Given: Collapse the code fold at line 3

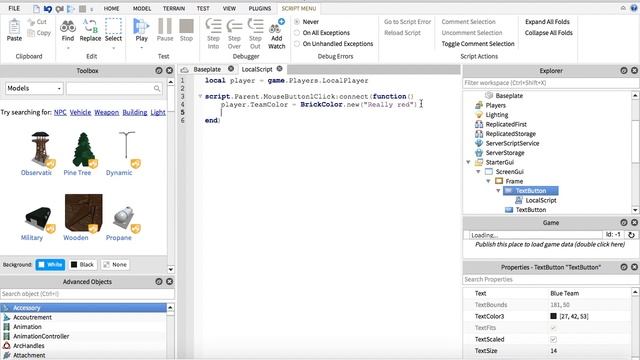Looking at the screenshot, I should coord(200,96).
